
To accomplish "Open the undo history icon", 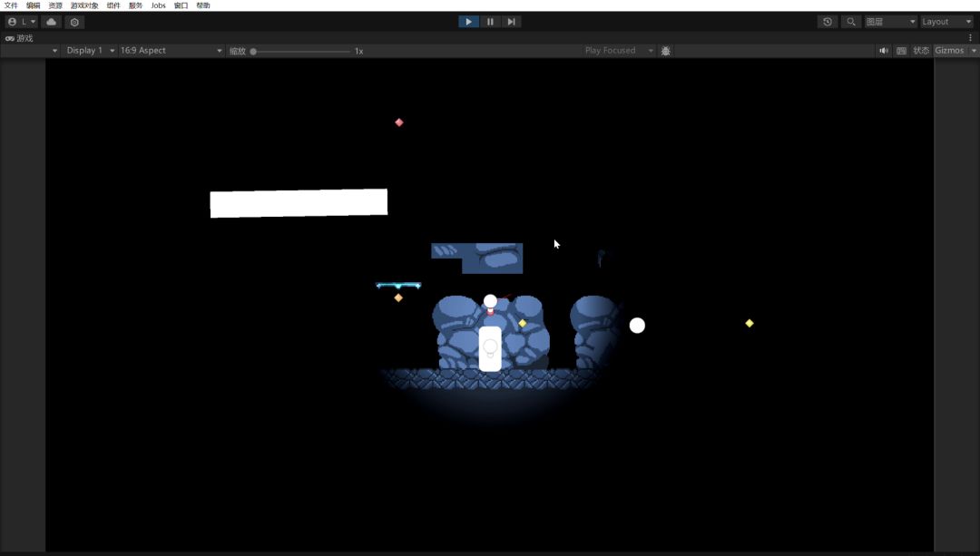I will (x=827, y=22).
